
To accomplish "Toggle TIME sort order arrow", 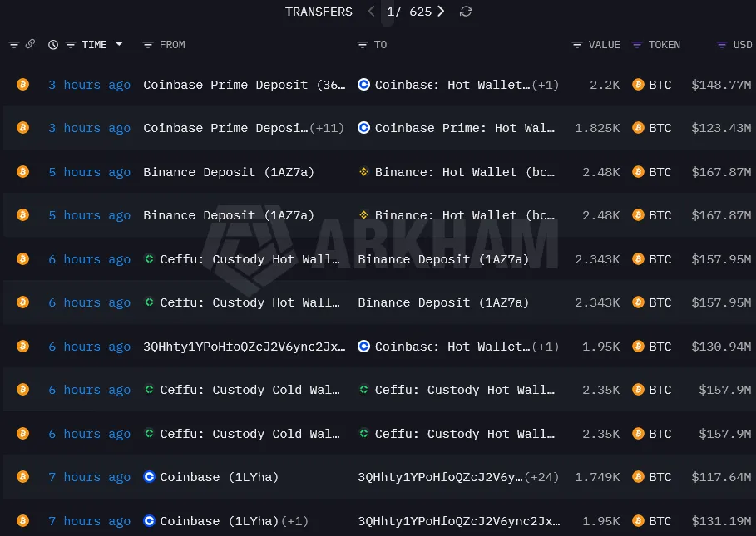I will click(119, 45).
